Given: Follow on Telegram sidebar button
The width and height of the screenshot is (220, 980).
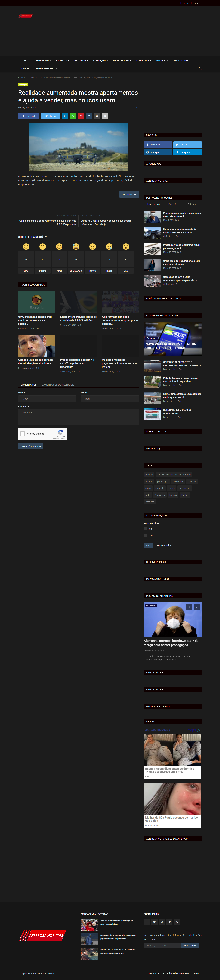Looking at the screenshot, I should [x=188, y=152].
